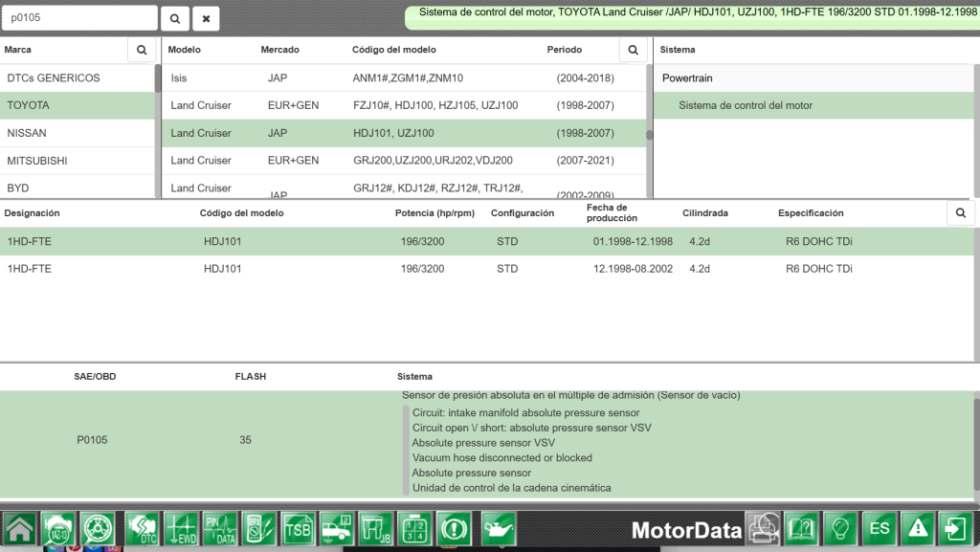980x552 pixels.
Task: Open the J/B fuse box icon
Action: click(x=375, y=529)
